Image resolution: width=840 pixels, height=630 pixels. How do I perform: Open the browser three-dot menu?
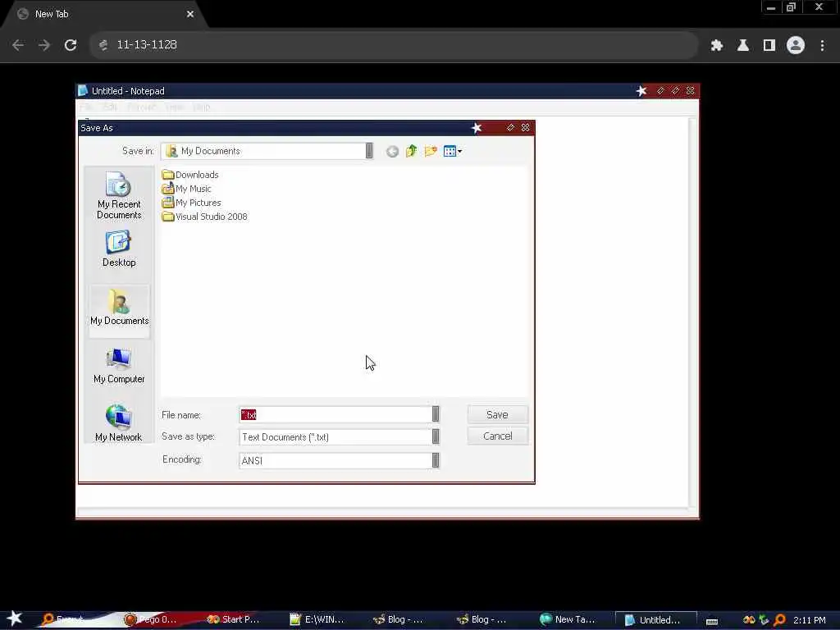822,46
